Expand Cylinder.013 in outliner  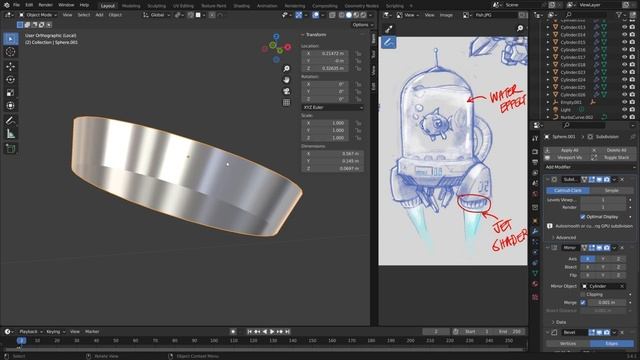click(x=548, y=27)
